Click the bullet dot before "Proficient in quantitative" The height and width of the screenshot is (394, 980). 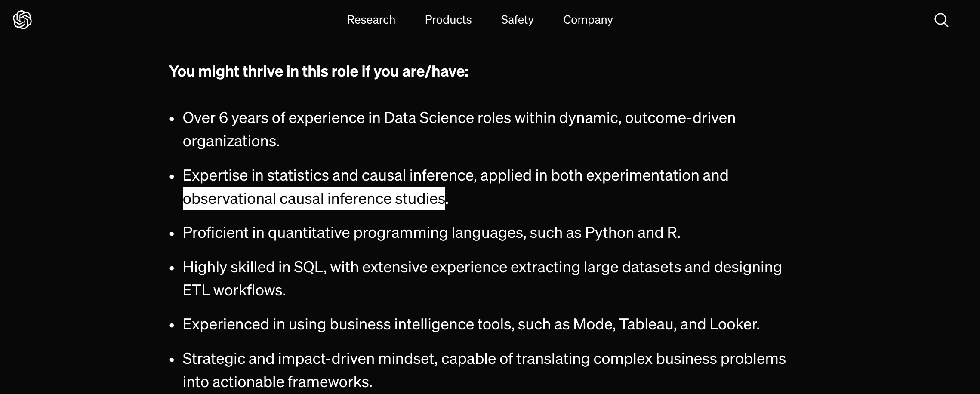coord(172,234)
